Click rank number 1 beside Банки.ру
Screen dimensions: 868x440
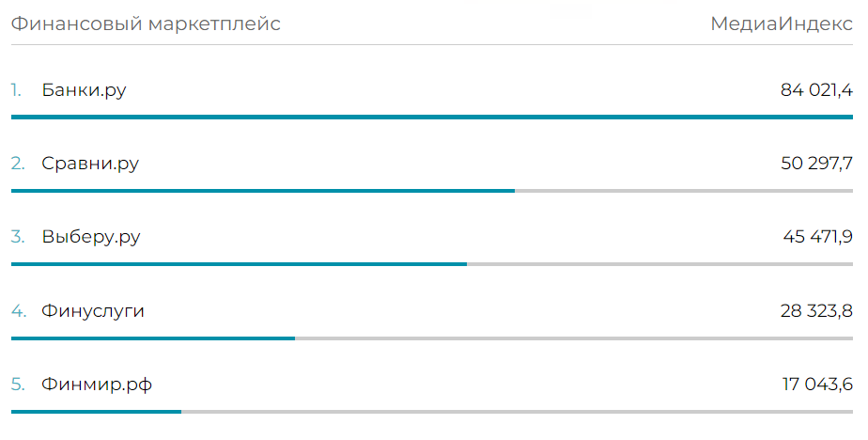[x=16, y=90]
